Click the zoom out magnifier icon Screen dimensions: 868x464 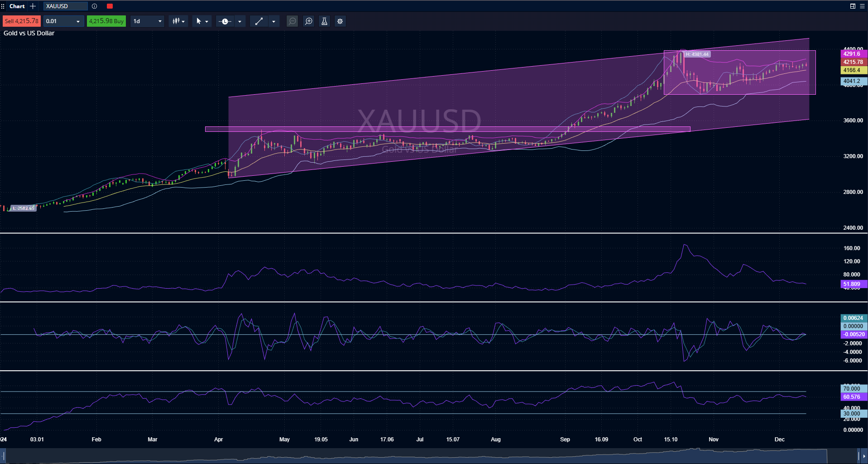pos(293,21)
